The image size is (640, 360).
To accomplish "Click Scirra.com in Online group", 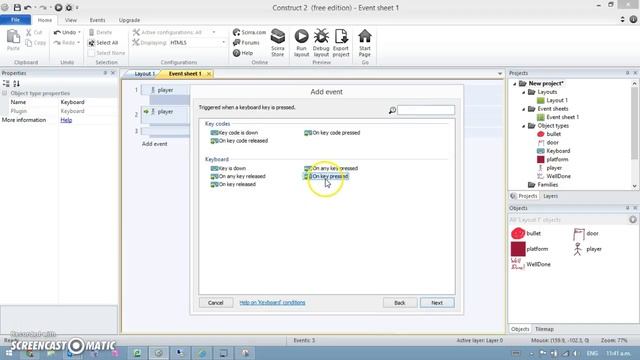I will point(249,32).
